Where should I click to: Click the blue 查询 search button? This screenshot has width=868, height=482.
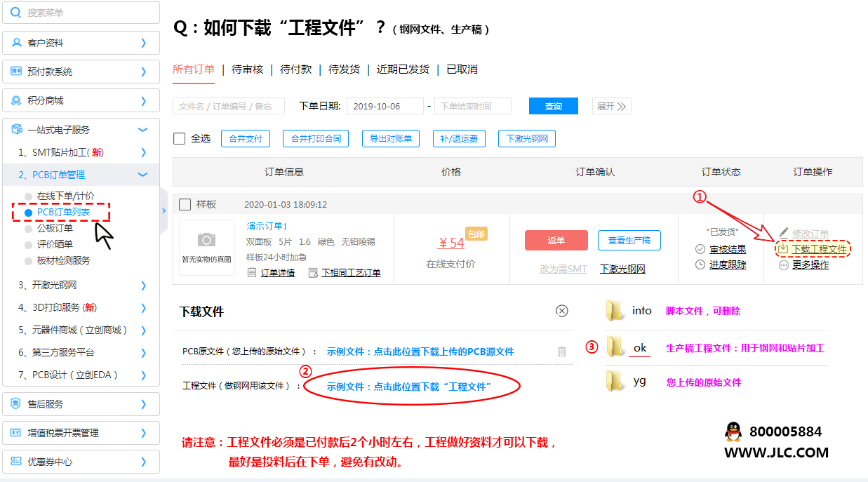coord(553,106)
